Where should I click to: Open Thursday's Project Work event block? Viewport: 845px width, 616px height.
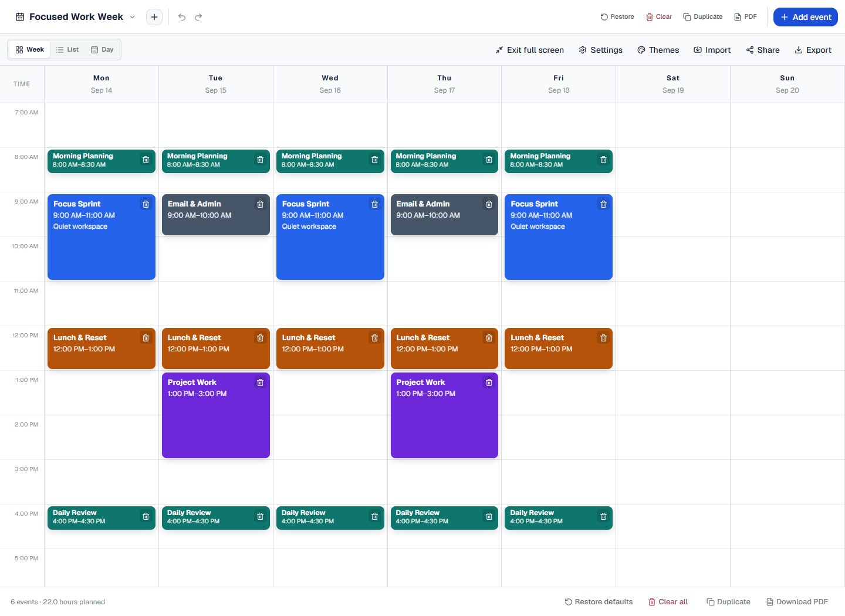pos(444,415)
